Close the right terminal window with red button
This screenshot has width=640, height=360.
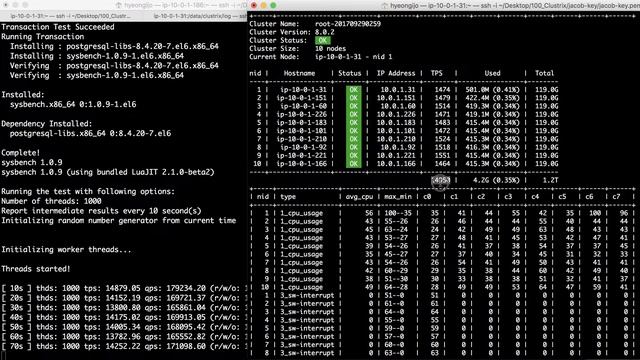click(254, 5)
